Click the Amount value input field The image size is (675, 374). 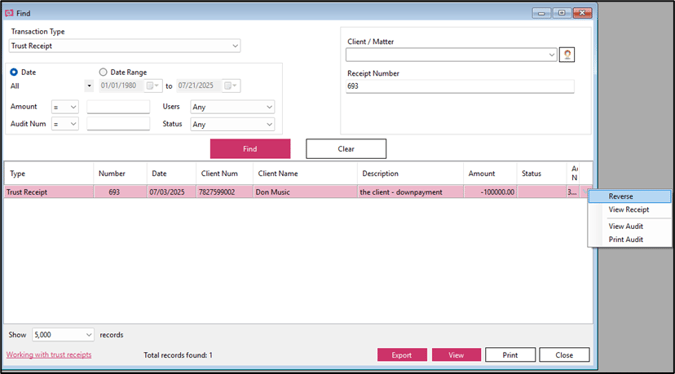click(x=118, y=107)
